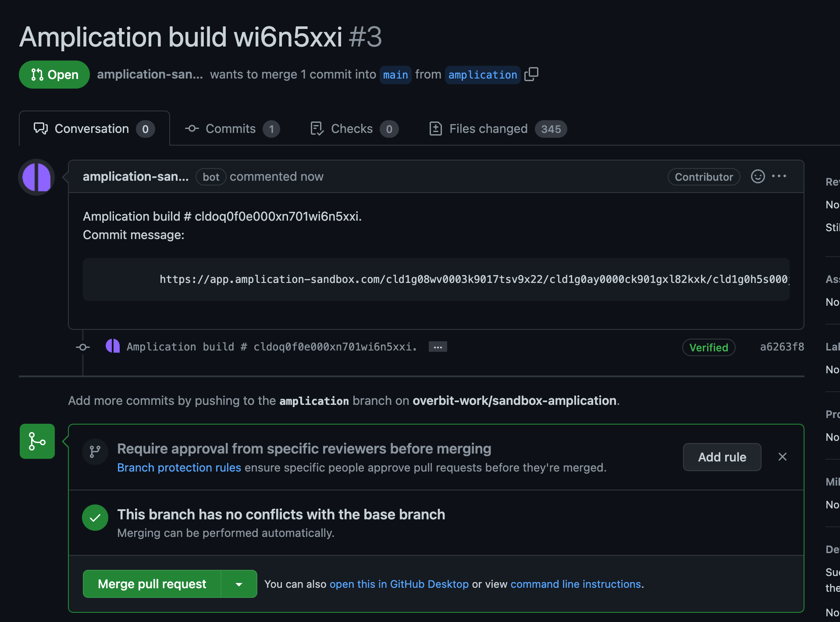The image size is (840, 622).
Task: Add a reaction to the bot comment
Action: click(758, 176)
